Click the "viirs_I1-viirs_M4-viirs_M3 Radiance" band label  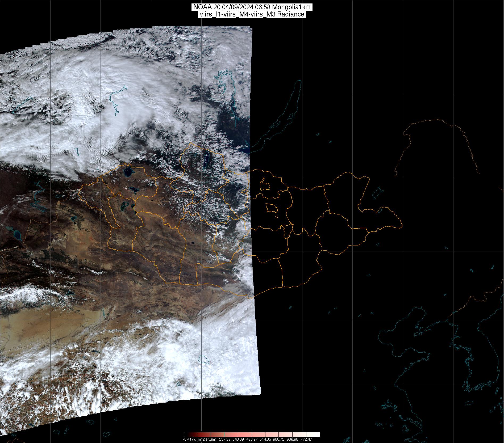coord(252,14)
